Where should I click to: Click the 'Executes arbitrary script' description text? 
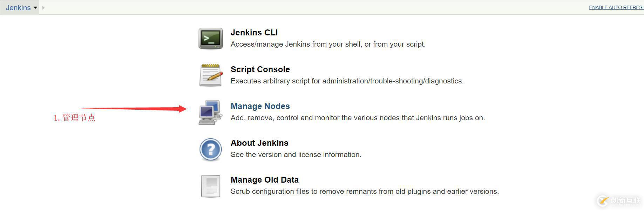pyautogui.click(x=347, y=81)
